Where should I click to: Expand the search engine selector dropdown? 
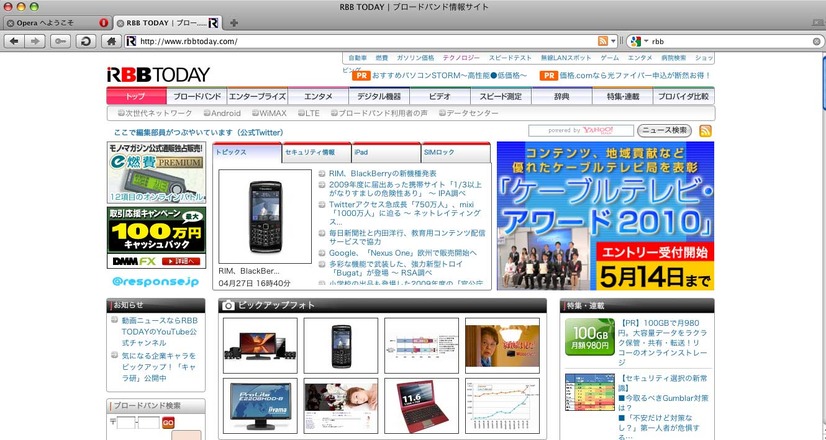pos(644,41)
